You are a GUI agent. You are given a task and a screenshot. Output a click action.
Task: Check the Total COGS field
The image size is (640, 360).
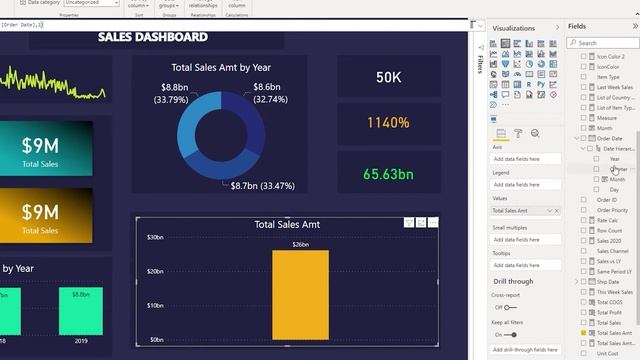(x=584, y=302)
